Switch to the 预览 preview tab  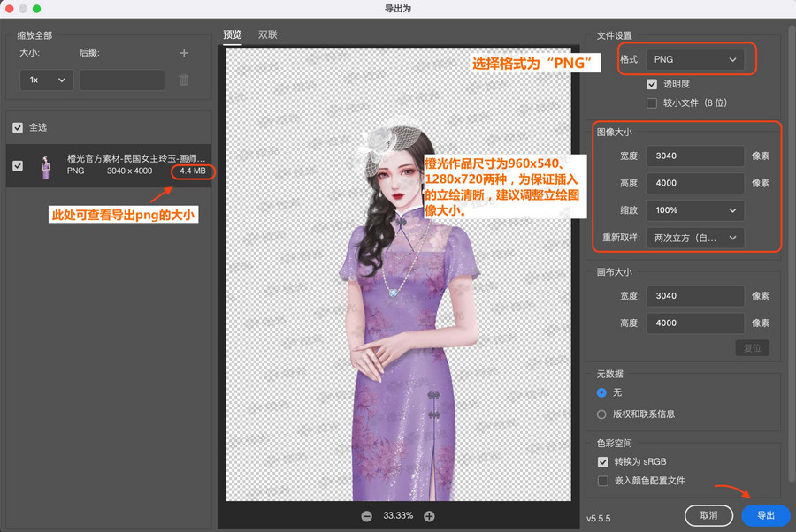(232, 34)
